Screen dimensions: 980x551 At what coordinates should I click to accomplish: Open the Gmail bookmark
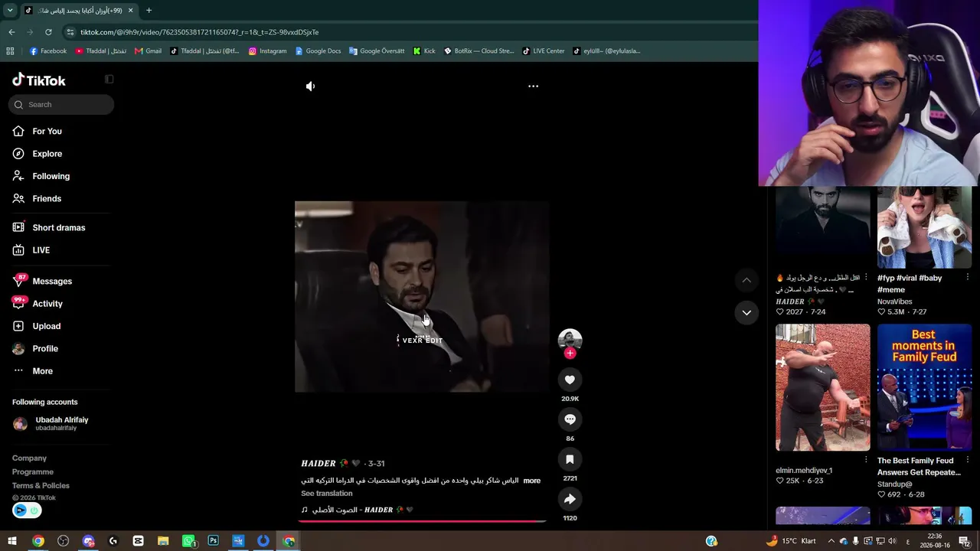point(148,51)
